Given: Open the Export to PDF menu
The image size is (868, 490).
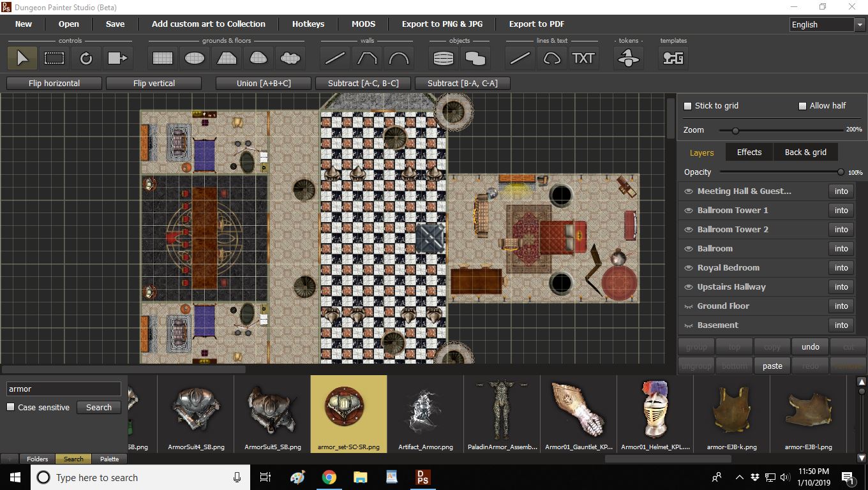Looking at the screenshot, I should coord(536,24).
